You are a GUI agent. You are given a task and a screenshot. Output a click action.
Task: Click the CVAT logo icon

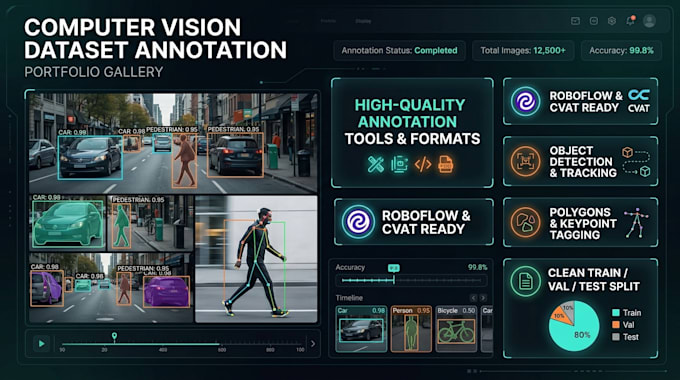639,101
